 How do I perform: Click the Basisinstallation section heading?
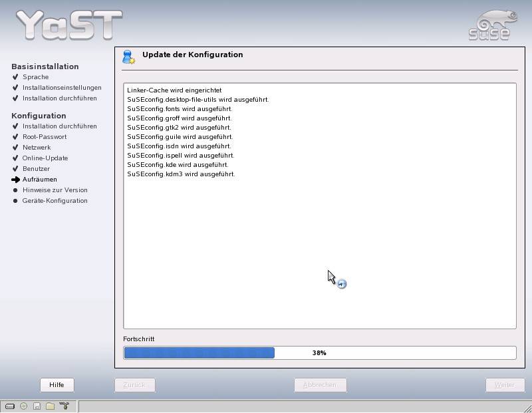[45, 67]
